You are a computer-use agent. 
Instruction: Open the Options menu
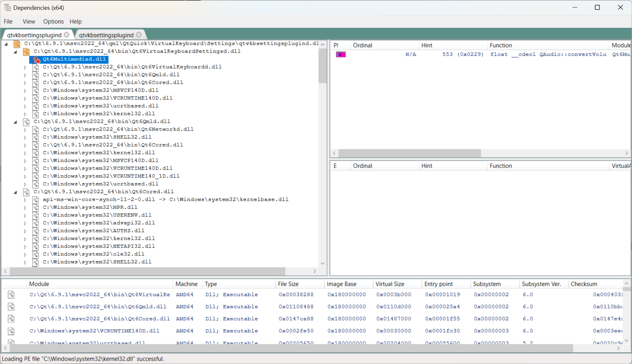(53, 21)
